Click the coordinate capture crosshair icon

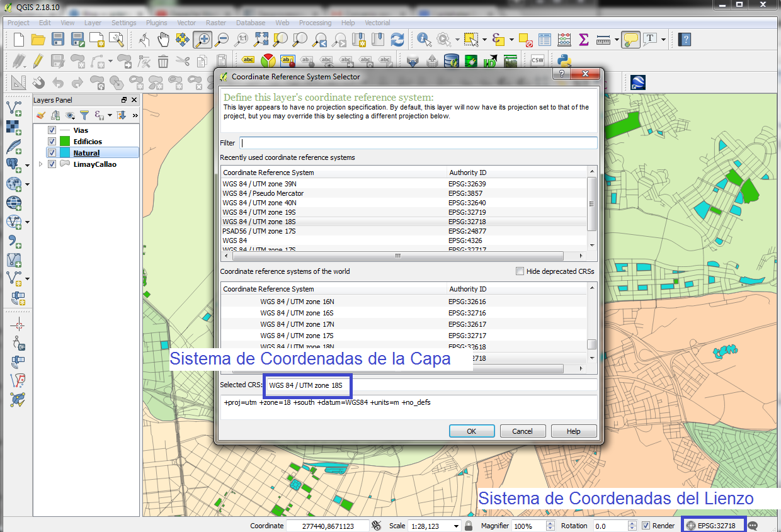pyautogui.click(x=18, y=325)
